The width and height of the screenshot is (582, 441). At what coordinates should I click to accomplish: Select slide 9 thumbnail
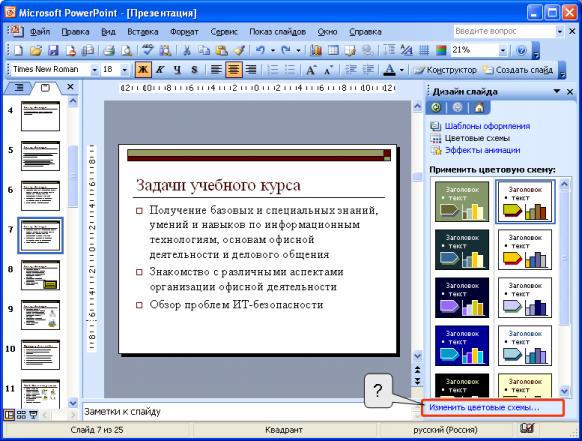(40, 315)
